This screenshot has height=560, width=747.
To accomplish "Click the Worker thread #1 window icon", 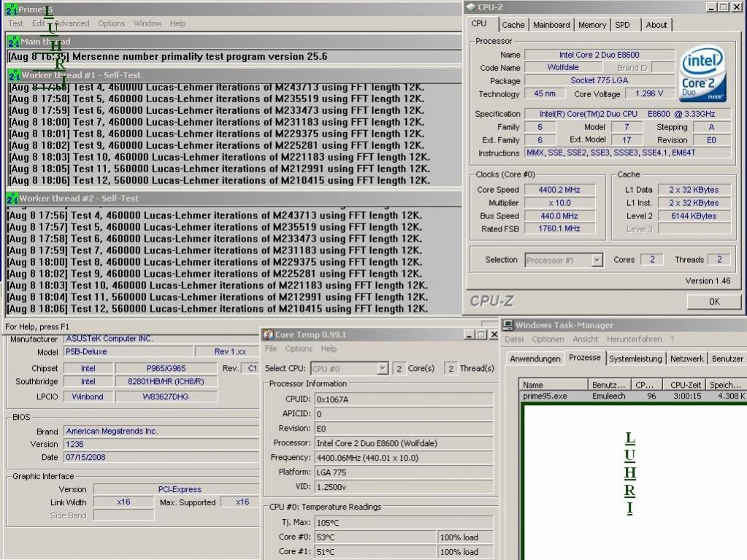I will pos(15,75).
